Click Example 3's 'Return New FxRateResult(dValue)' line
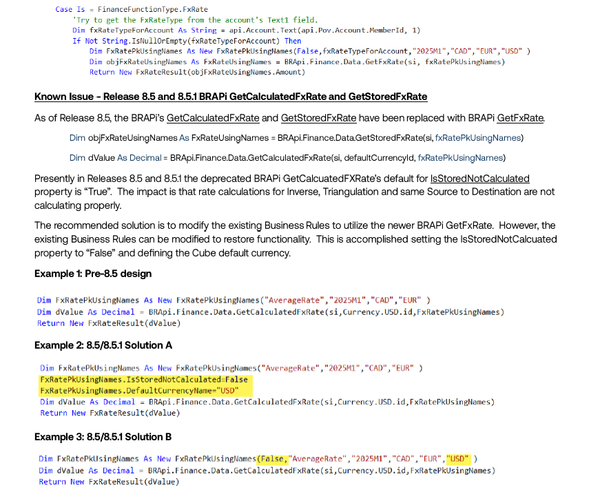The width and height of the screenshot is (600, 497). (109, 482)
